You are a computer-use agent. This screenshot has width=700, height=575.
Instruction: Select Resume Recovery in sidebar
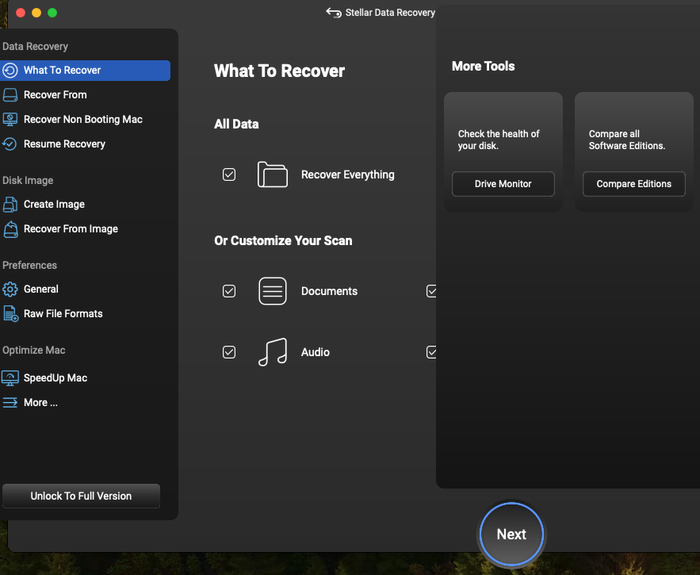[85, 144]
